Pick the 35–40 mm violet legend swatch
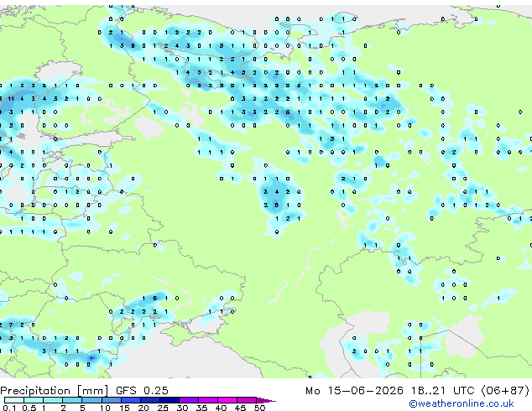The image size is (532, 411). tap(207, 400)
